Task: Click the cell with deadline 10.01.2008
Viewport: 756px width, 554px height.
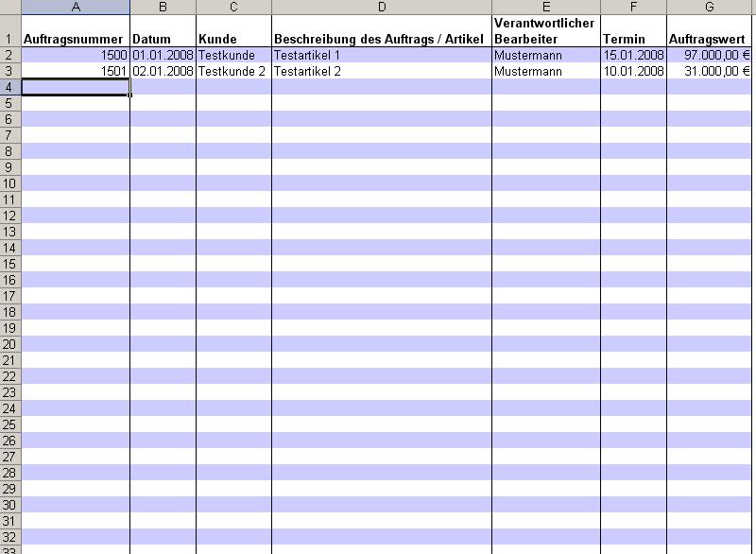Action: (633, 71)
